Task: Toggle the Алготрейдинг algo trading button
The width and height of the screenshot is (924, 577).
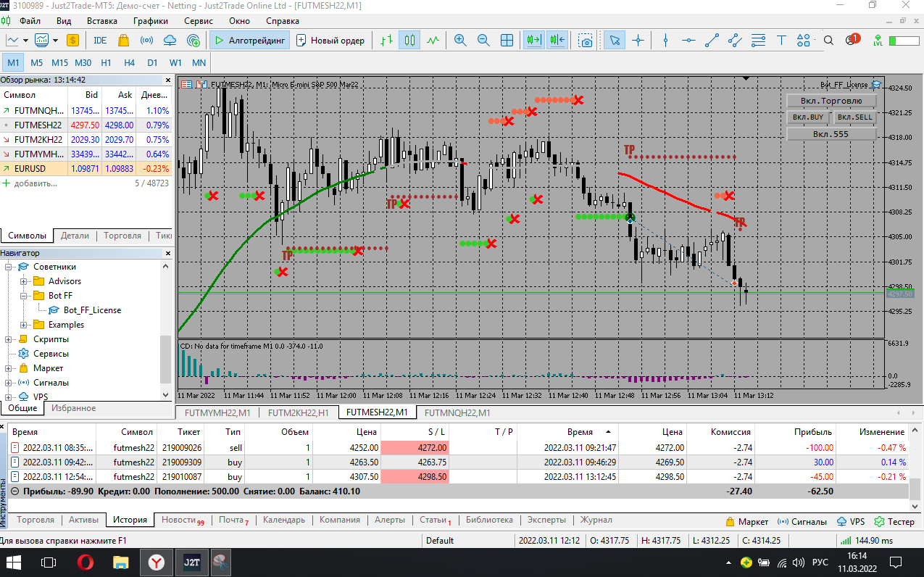Action: [250, 41]
